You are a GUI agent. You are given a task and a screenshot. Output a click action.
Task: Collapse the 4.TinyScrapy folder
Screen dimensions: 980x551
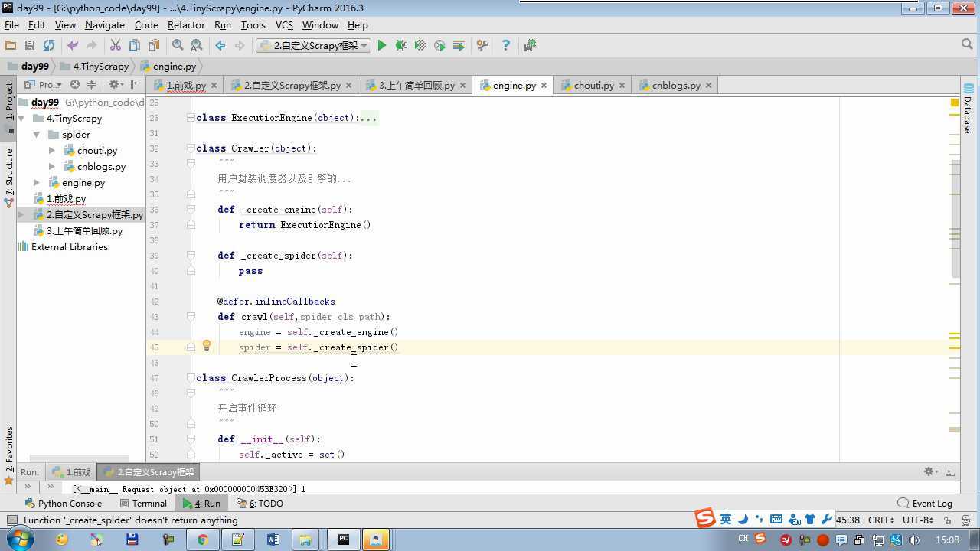(x=22, y=119)
